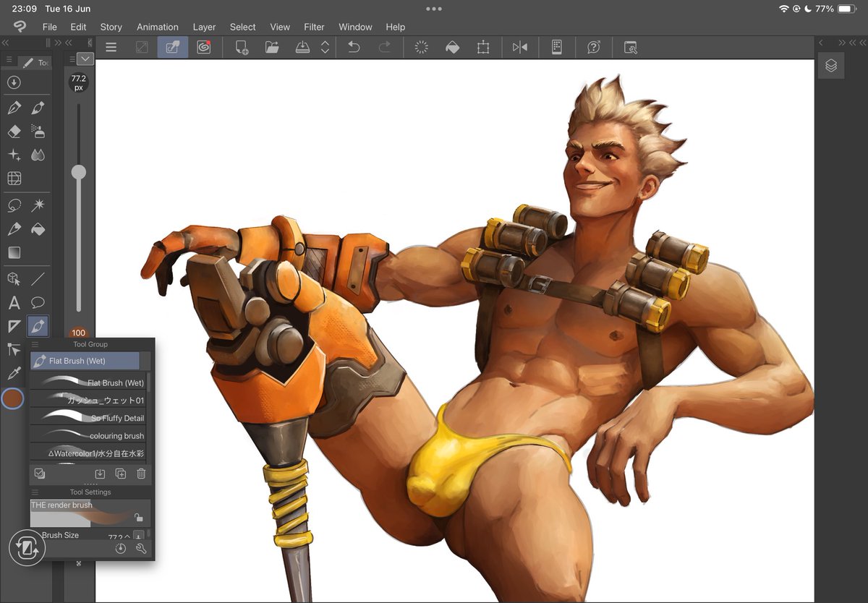Select the Airbrush spray tool
This screenshot has height=603, width=868.
[38, 132]
